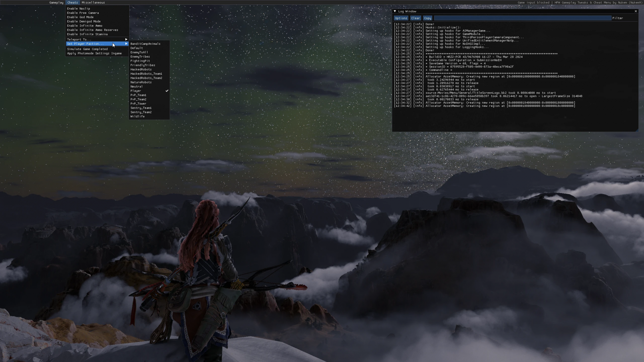
Task: Select Apply Photomode Settings Ingame
Action: (97, 53)
